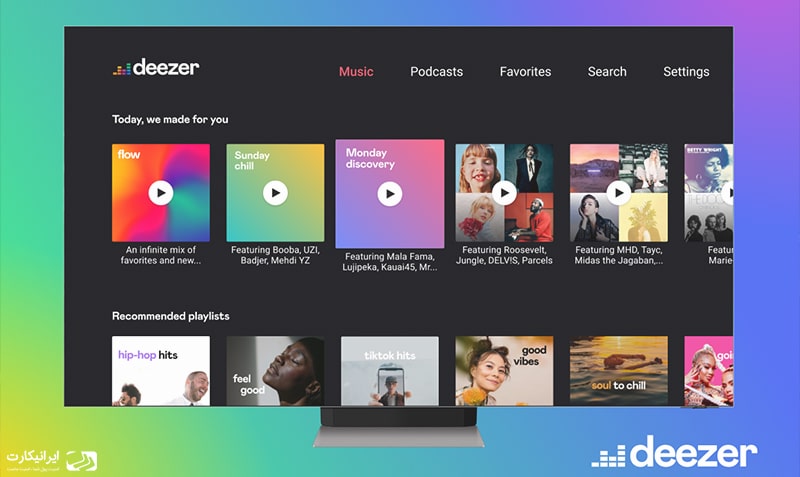Open the soul to chill playlist

(618, 371)
